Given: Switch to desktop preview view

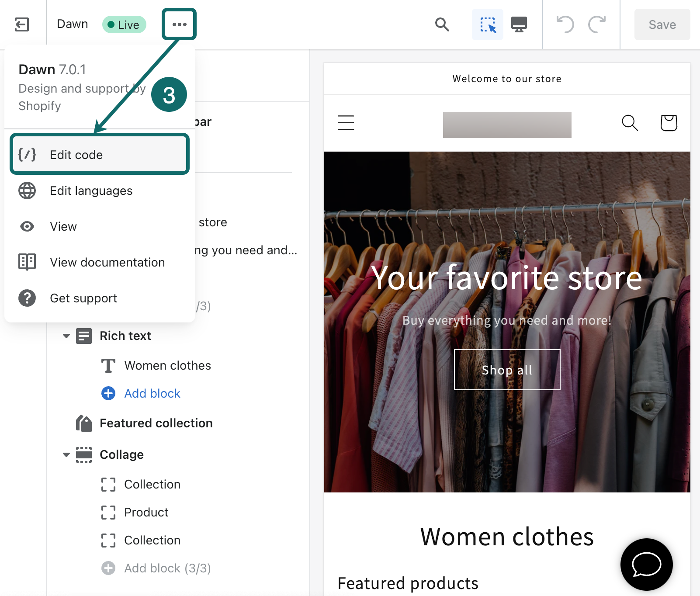Looking at the screenshot, I should pos(519,24).
